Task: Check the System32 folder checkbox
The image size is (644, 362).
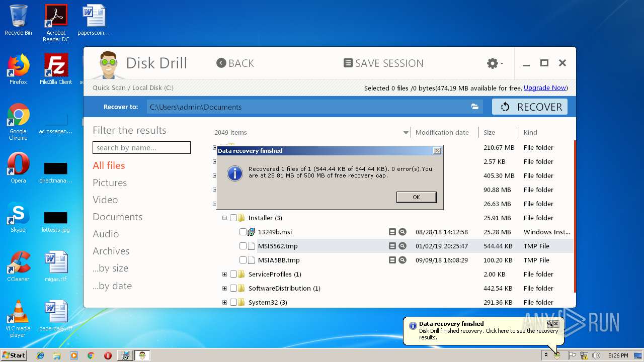Action: [x=233, y=302]
